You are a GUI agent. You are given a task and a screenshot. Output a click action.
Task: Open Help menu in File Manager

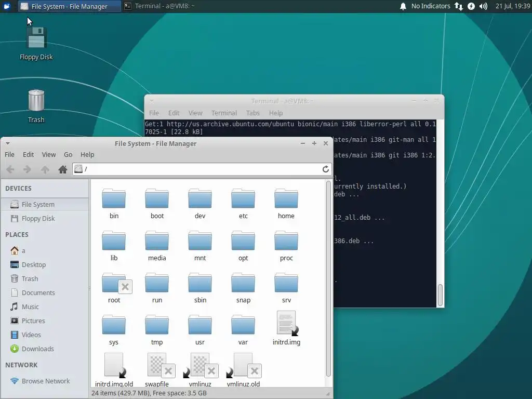point(87,154)
